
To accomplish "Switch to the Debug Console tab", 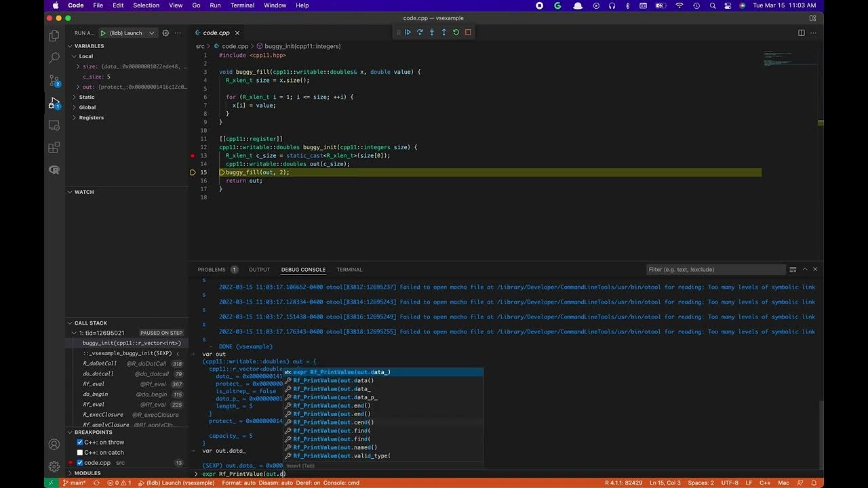I will (303, 269).
